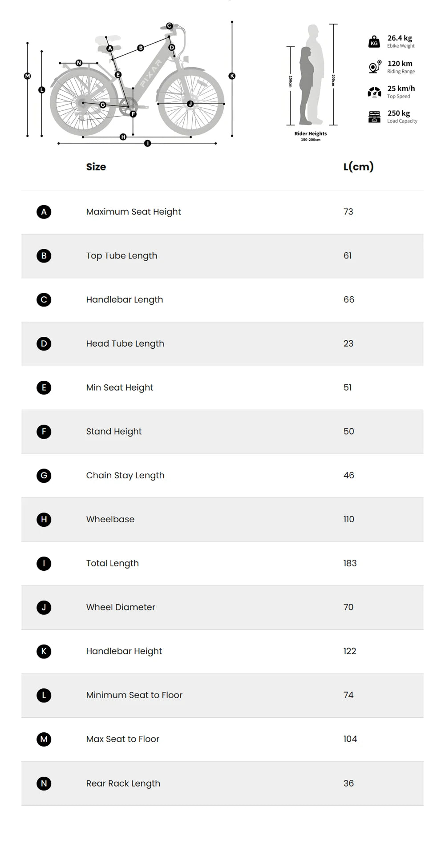Image resolution: width=445 pixels, height=868 pixels.
Task: Click the Min Seat Height label
Action: 119,388
